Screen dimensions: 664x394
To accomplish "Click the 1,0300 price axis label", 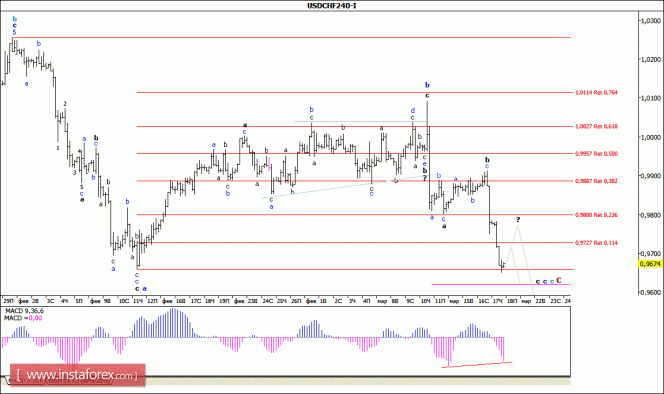I will tap(651, 20).
